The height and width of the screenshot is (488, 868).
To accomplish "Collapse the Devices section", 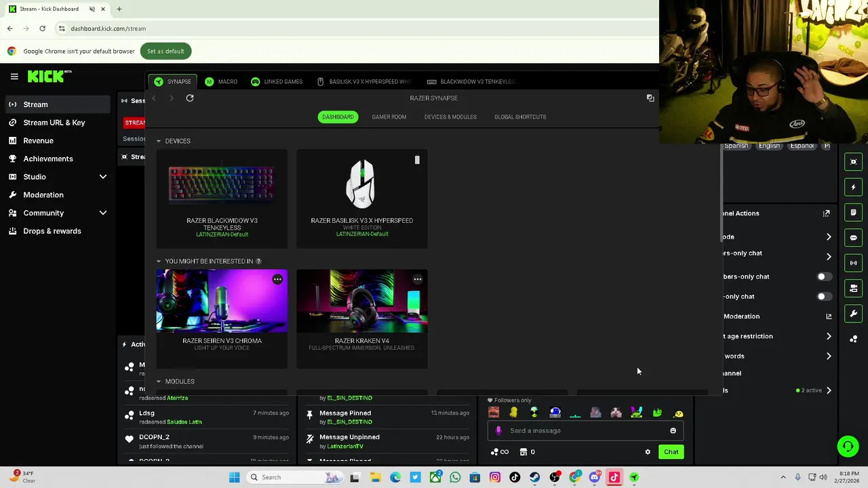I will pos(159,141).
